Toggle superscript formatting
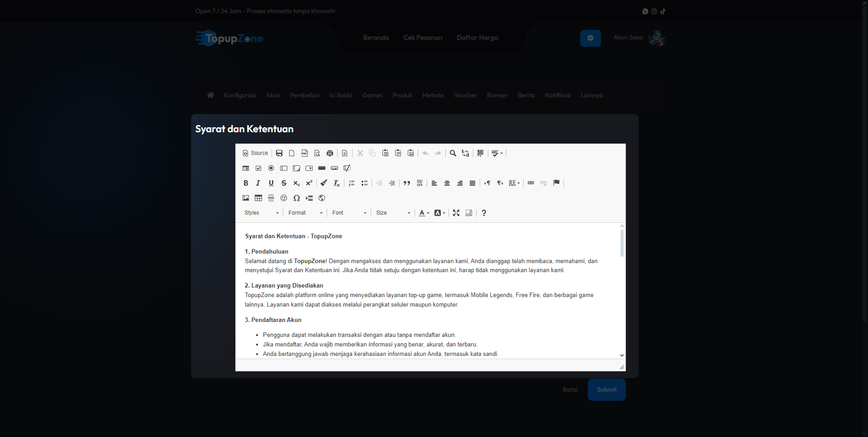Viewport: 868px width, 437px height. pyautogui.click(x=309, y=183)
